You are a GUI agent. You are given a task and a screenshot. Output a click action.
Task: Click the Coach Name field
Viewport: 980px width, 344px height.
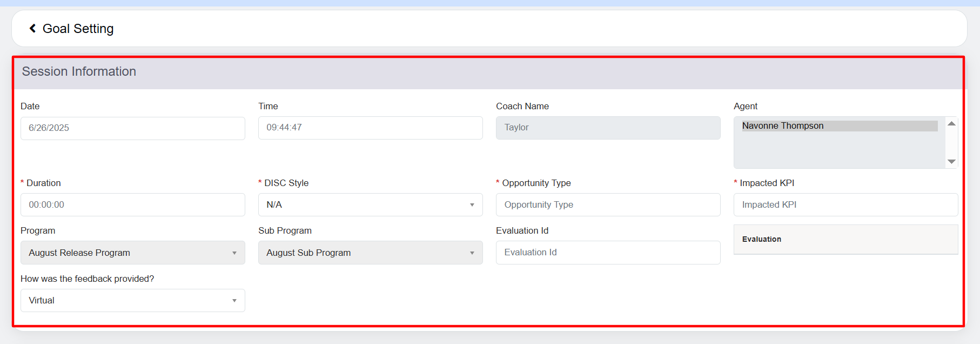click(608, 128)
